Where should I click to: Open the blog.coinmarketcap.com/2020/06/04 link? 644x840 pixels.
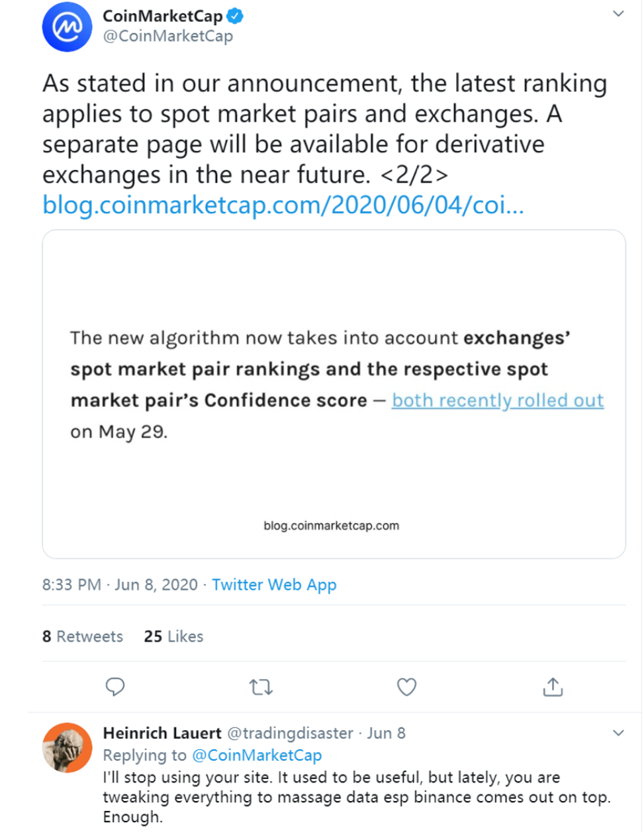pyautogui.click(x=283, y=205)
